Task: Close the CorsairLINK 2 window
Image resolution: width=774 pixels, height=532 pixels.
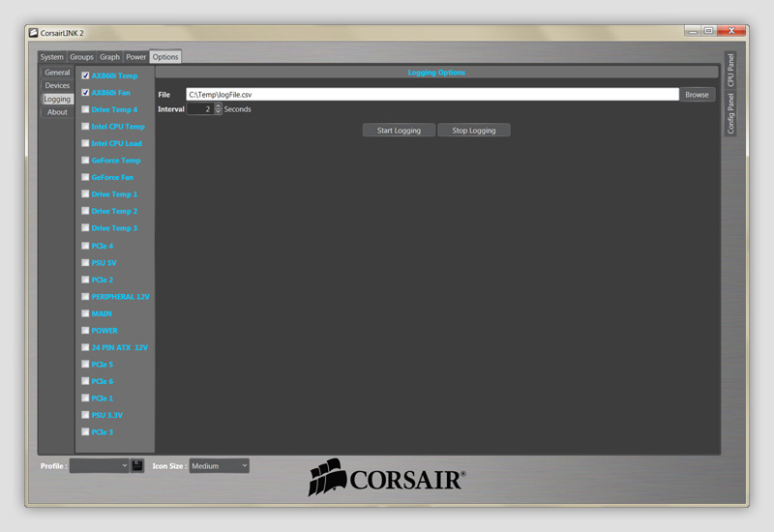Action: [731, 31]
